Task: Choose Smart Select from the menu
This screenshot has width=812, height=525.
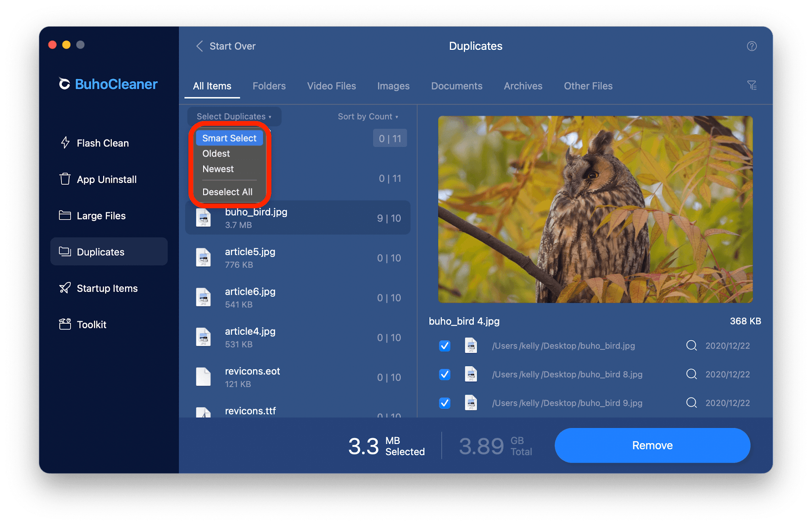Action: coord(229,138)
